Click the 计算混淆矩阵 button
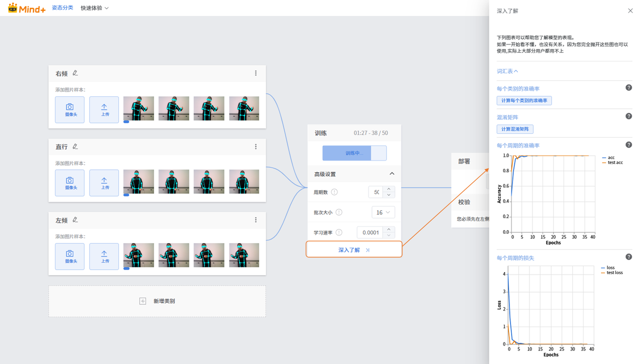 pyautogui.click(x=515, y=129)
